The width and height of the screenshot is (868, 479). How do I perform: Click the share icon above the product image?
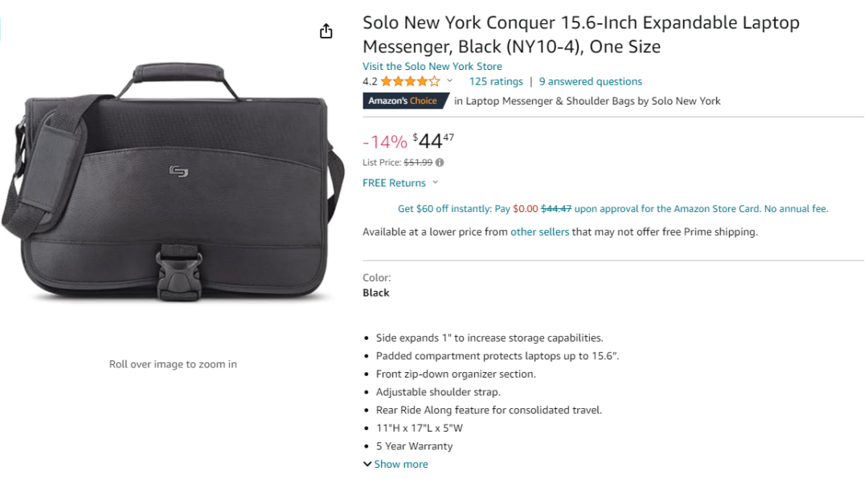pyautogui.click(x=325, y=31)
